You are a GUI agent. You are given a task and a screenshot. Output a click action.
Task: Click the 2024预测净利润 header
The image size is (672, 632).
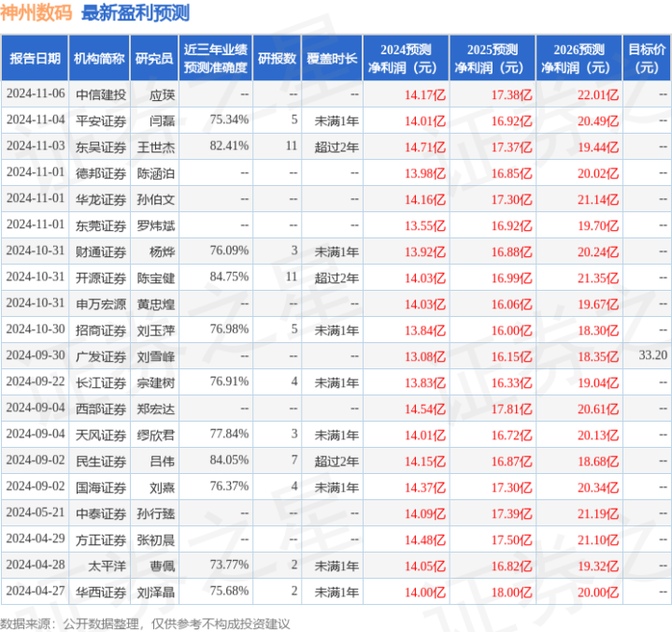(x=406, y=58)
